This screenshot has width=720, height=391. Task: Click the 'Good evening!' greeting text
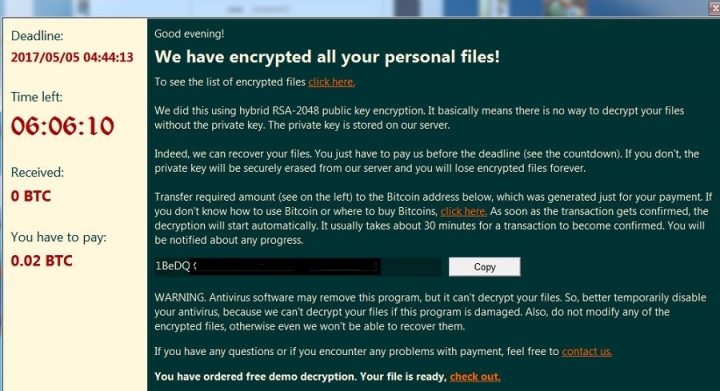coord(189,34)
